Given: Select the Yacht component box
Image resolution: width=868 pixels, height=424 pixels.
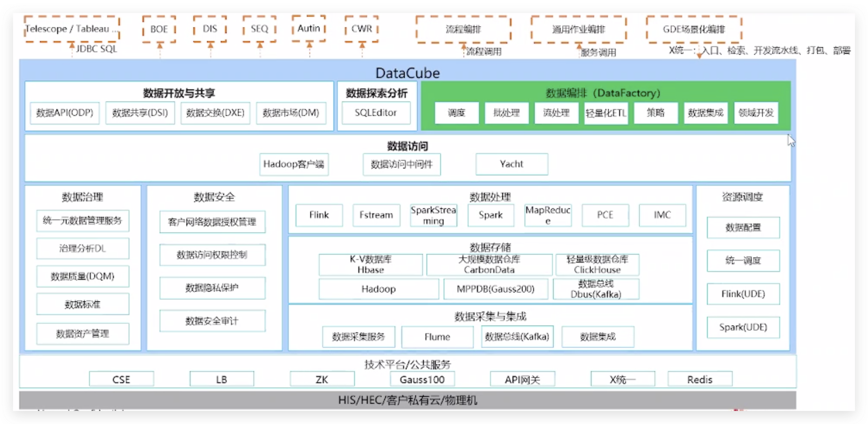Looking at the screenshot, I should coord(512,164).
